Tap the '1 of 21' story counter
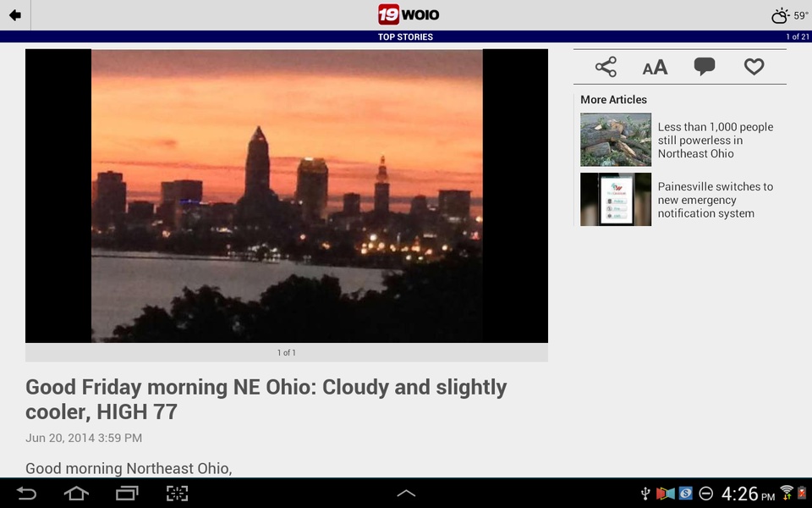Screen dimensions: 812x508 [797, 36]
